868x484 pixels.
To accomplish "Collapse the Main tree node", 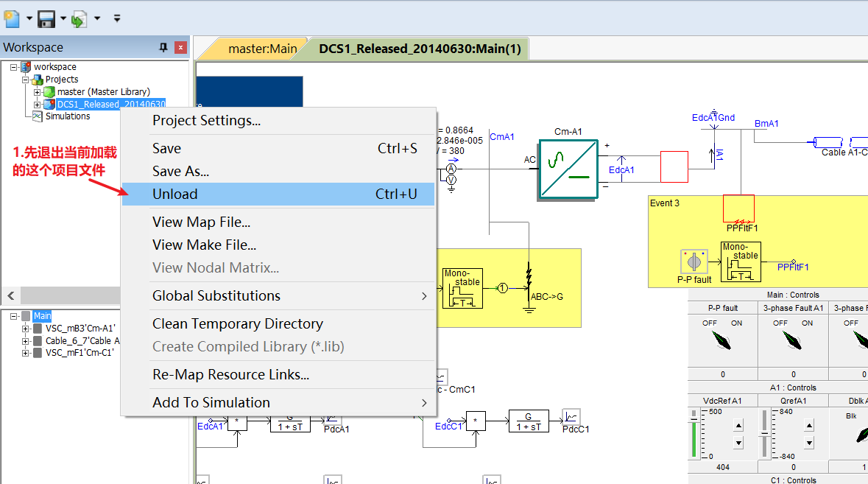I will [14, 316].
